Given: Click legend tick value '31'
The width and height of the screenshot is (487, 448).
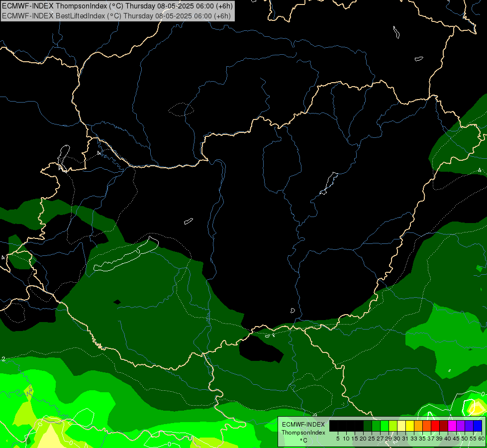Looking at the screenshot, I should tap(405, 439).
